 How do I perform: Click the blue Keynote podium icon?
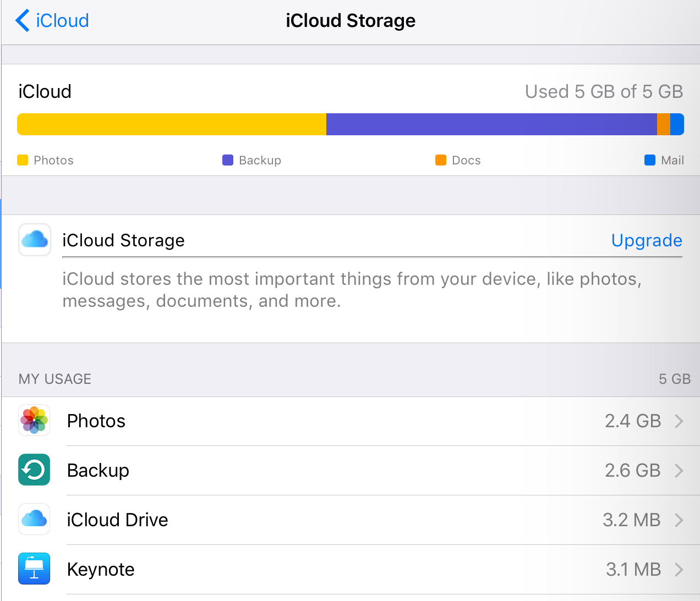(34, 569)
